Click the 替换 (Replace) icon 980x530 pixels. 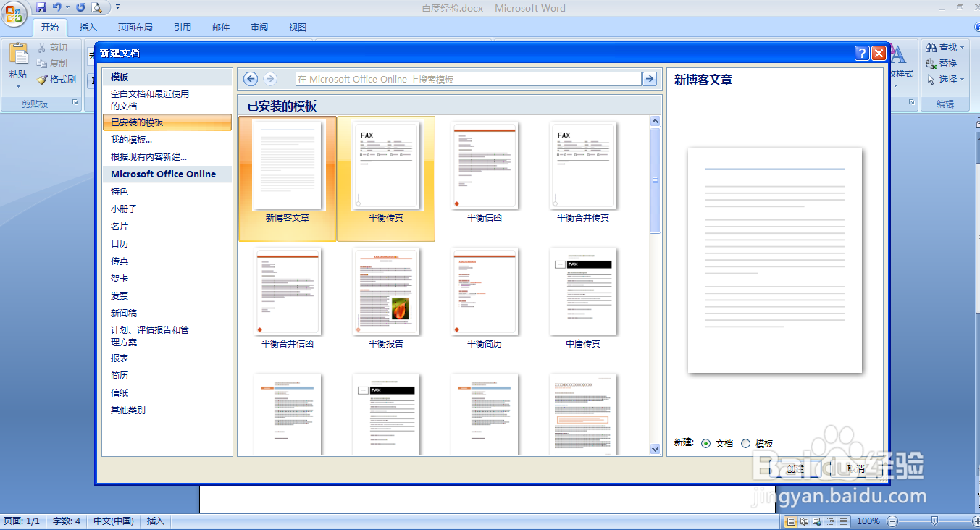click(x=931, y=64)
